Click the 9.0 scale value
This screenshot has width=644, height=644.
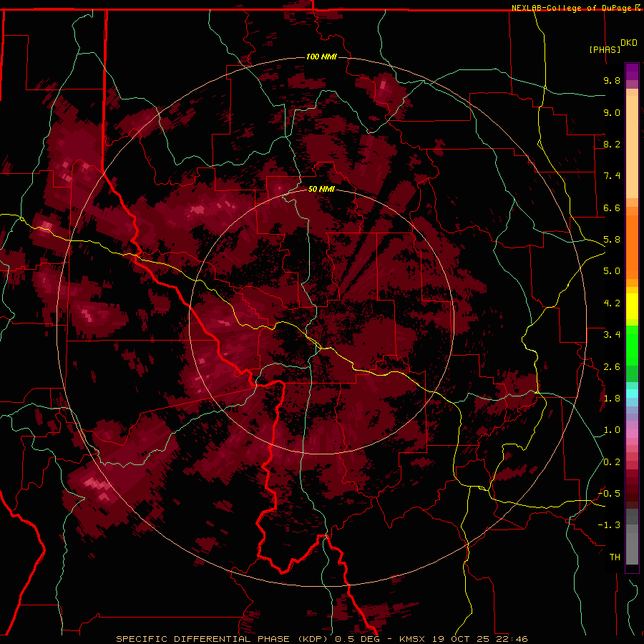tap(612, 112)
